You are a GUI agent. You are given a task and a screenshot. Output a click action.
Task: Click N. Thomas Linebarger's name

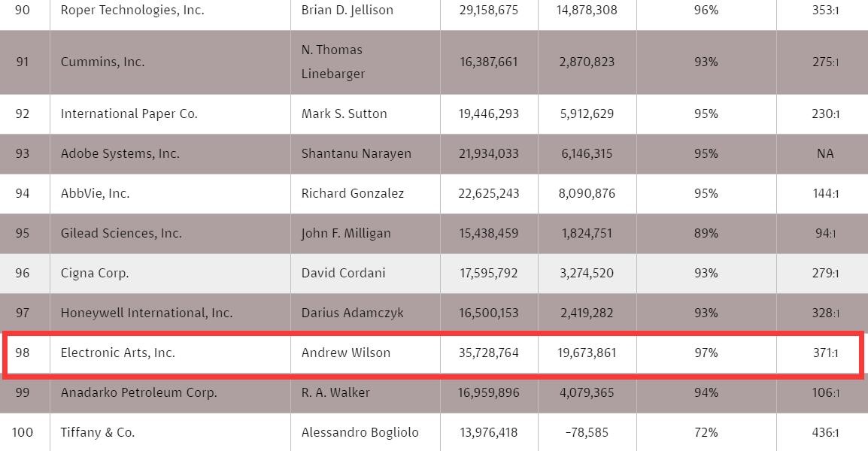pos(332,62)
